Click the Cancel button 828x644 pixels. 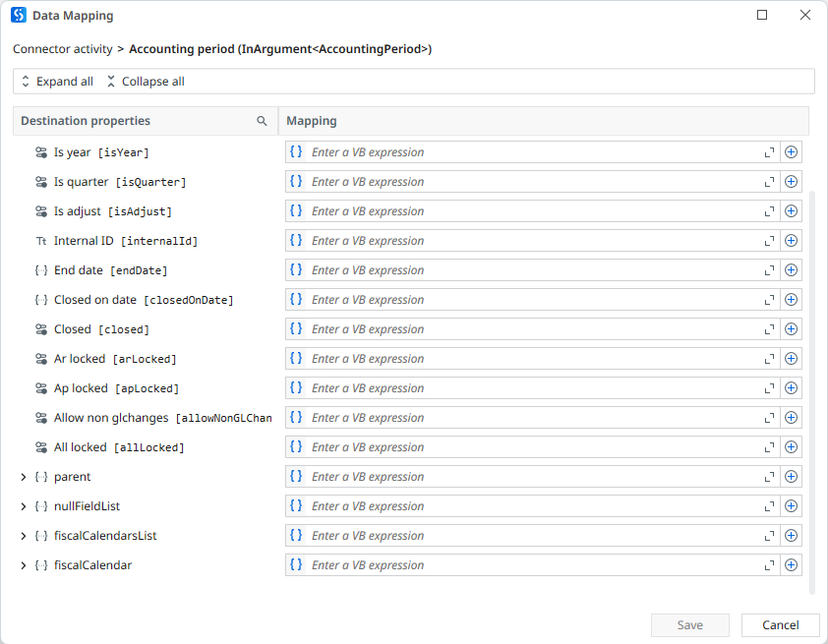[780, 625]
